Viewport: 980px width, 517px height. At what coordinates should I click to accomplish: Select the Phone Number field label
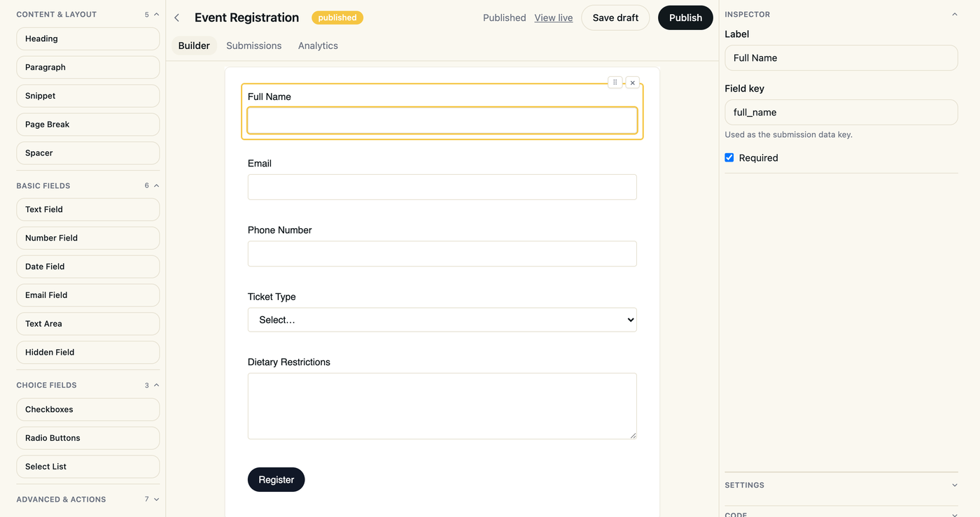[280, 230]
